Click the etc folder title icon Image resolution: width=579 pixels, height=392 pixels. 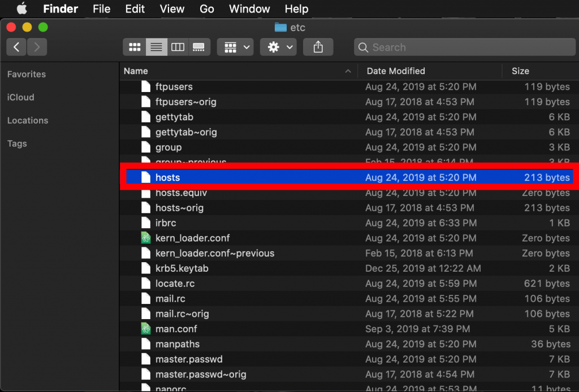click(280, 27)
